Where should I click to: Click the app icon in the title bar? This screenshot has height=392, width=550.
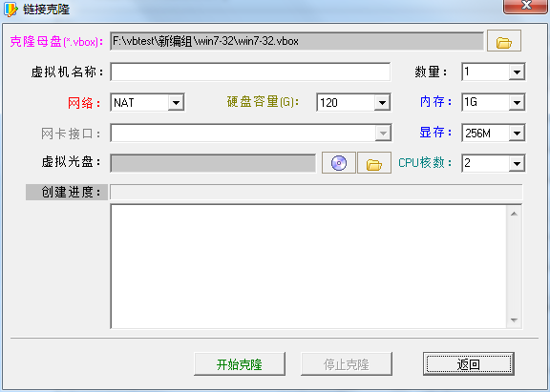pos(11,10)
